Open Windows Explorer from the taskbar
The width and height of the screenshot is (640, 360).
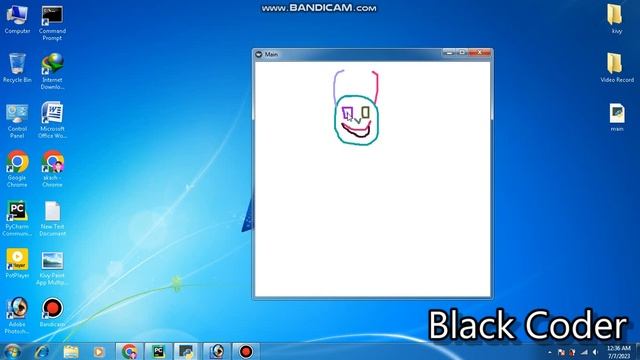click(x=71, y=351)
